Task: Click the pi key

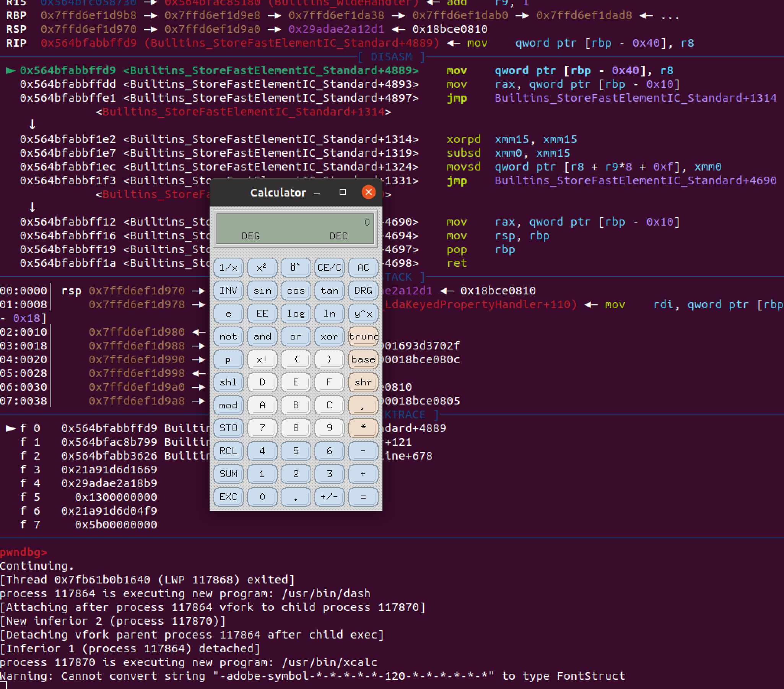Action: pyautogui.click(x=228, y=359)
